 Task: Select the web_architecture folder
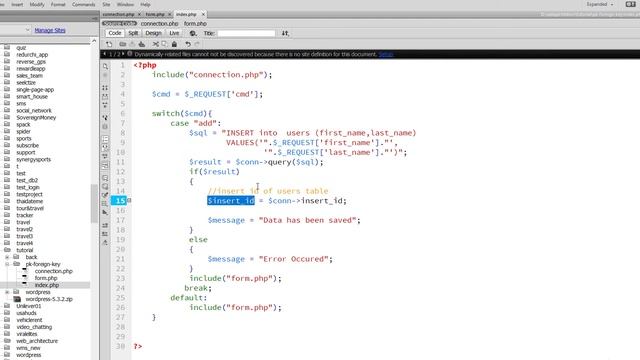pos(37,341)
